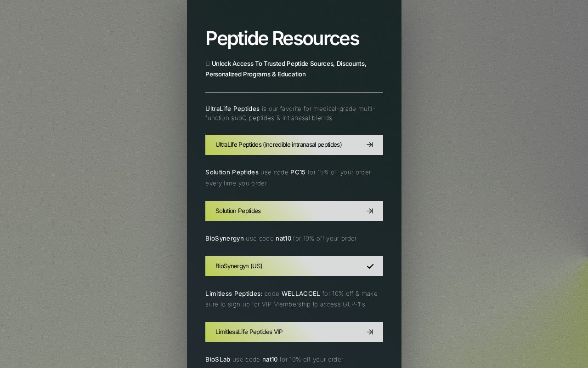Select the nat10 code in the BioSLab description
The height and width of the screenshot is (368, 588).
point(270,360)
